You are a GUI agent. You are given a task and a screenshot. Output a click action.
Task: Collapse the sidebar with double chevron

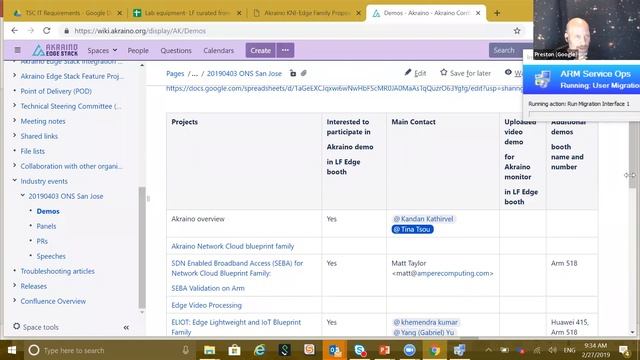coord(126,327)
